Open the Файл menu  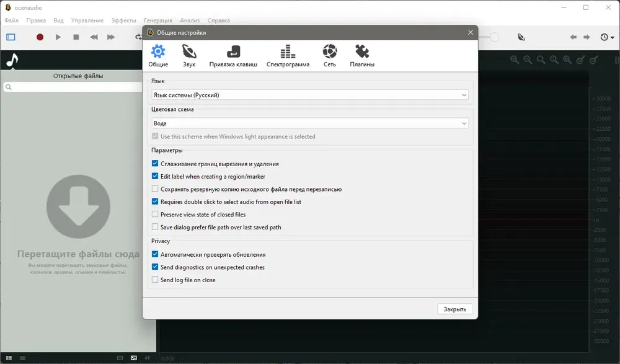[x=11, y=20]
